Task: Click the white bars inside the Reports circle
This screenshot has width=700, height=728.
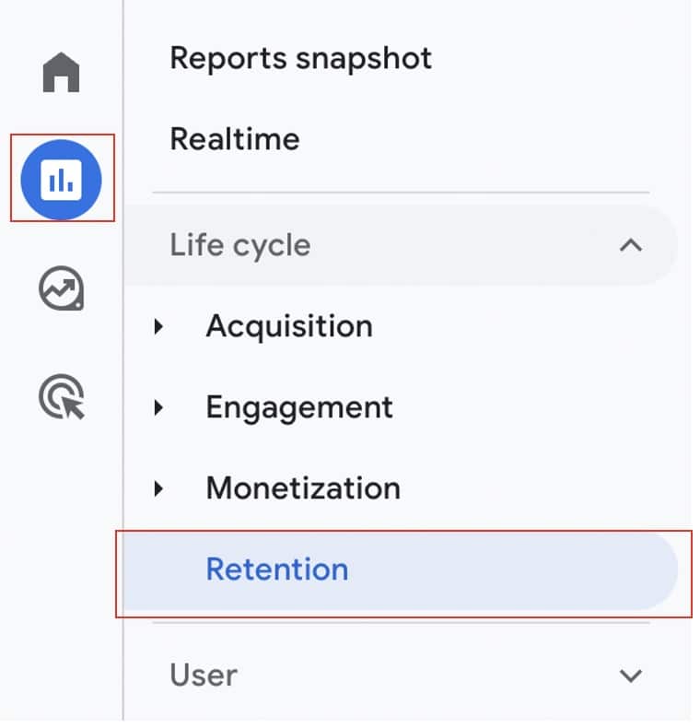Action: point(62,180)
